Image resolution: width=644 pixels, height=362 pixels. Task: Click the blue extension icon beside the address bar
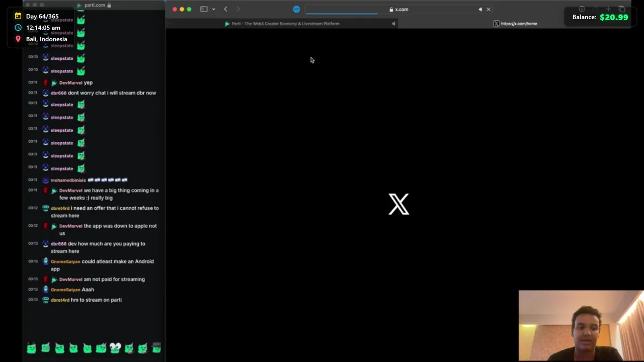296,9
